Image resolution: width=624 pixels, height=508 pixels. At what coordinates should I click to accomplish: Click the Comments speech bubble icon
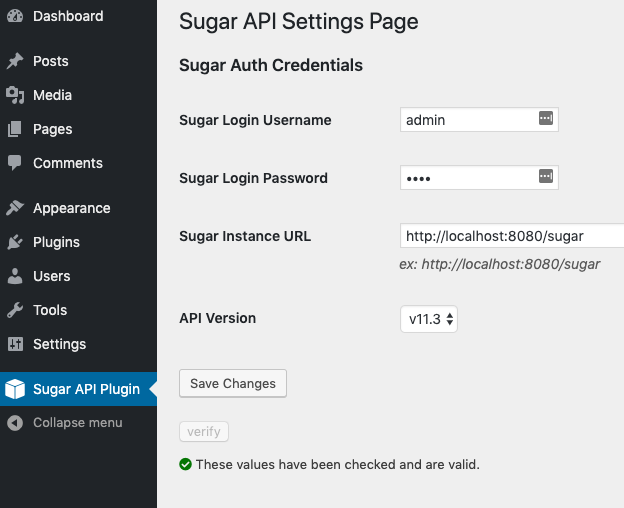click(x=15, y=163)
